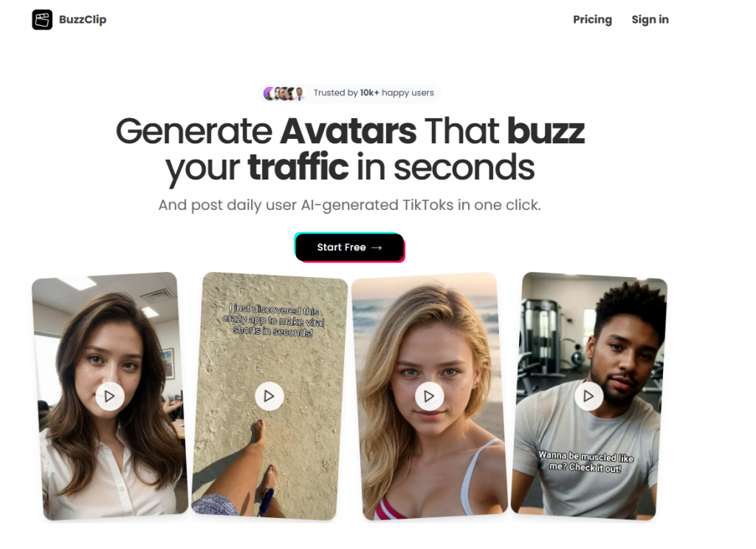Click the Trusted by 10k+ happy users badge

349,93
